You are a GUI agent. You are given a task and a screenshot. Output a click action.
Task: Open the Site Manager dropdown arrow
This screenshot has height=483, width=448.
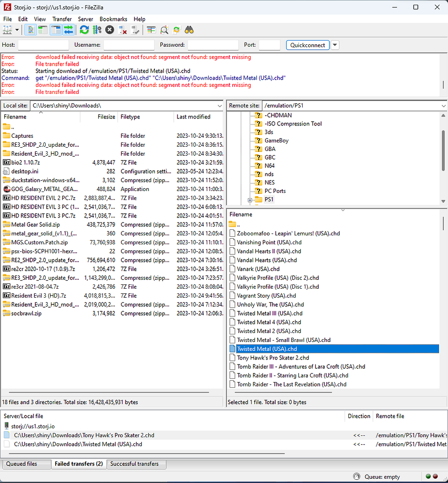pos(17,30)
